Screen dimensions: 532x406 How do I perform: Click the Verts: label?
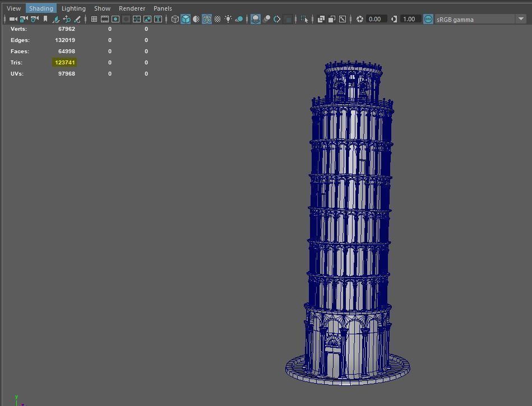click(x=18, y=29)
